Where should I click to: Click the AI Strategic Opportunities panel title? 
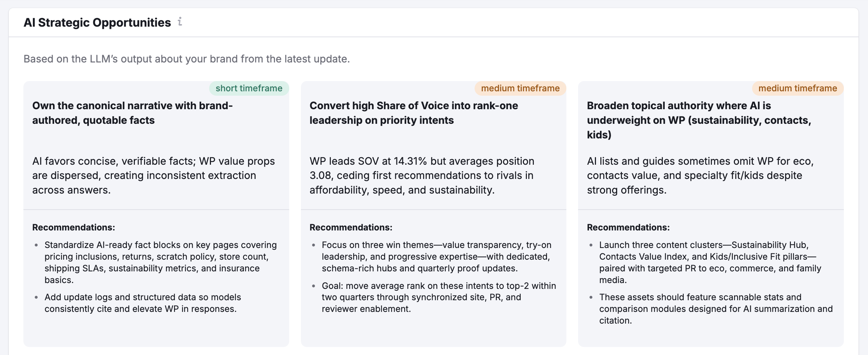[97, 22]
